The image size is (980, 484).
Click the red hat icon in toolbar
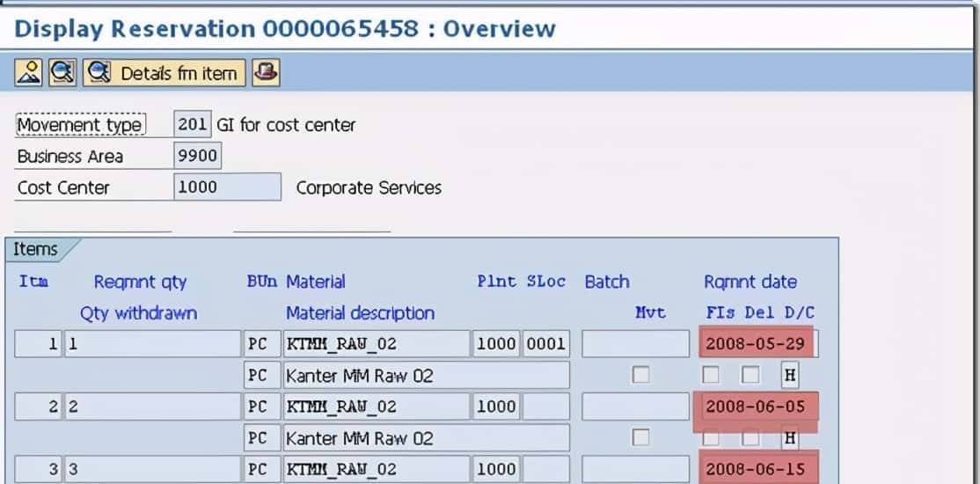pos(266,72)
